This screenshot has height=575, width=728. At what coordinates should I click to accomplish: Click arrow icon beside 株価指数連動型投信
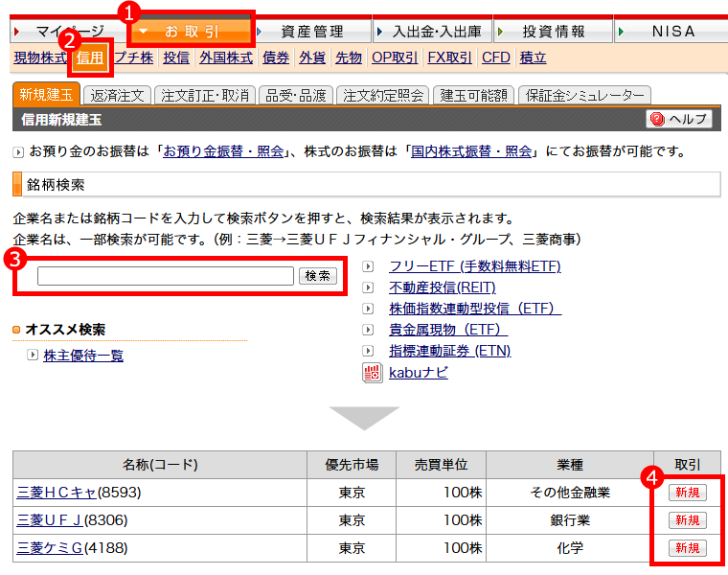coord(369,309)
